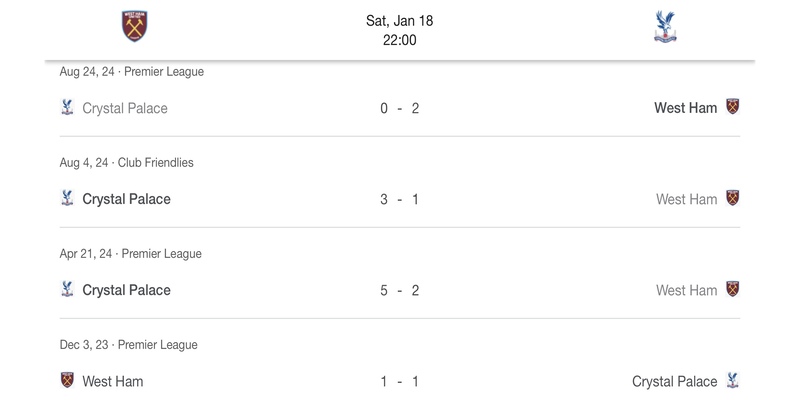This screenshot has width=800, height=400.
Task: Click Crystal Palace logo in Apr 21 match
Action: click(68, 290)
